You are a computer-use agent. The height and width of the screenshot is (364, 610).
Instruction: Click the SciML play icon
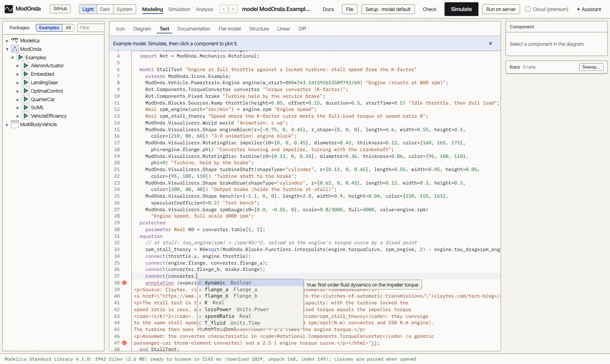pyautogui.click(x=26, y=108)
